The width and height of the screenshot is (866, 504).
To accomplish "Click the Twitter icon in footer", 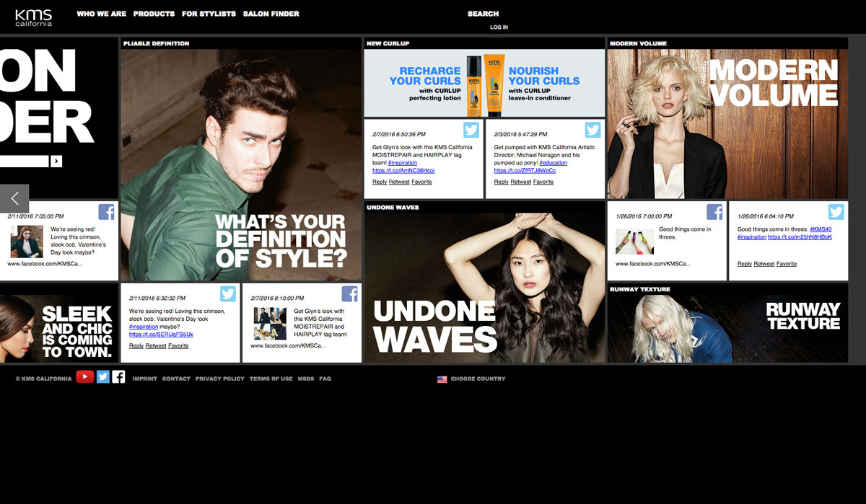I will [103, 376].
